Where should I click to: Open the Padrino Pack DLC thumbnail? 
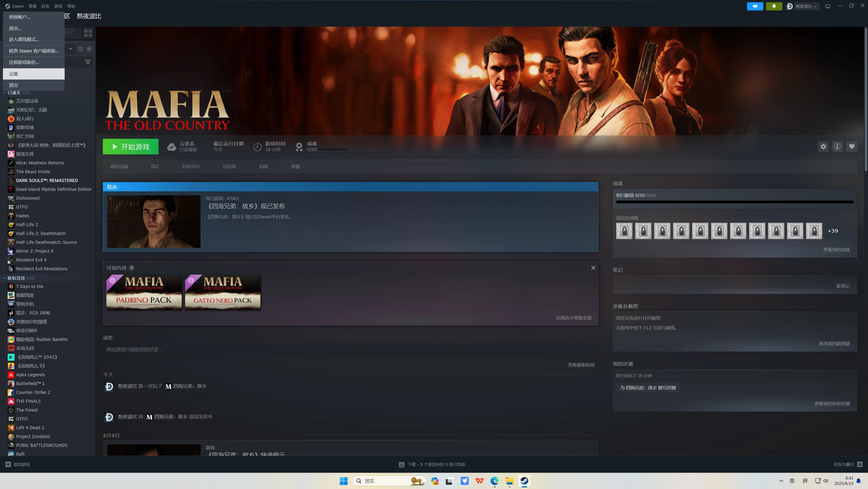(144, 292)
